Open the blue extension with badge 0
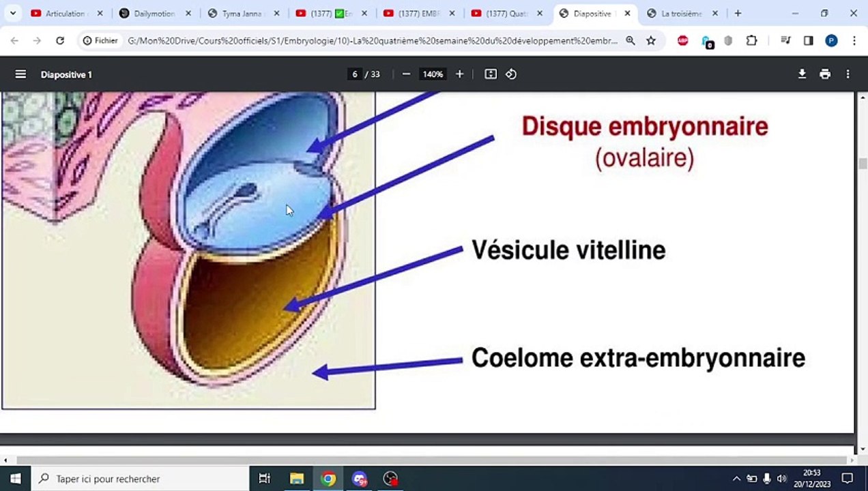Screen dimensions: 868x491 pos(708,42)
